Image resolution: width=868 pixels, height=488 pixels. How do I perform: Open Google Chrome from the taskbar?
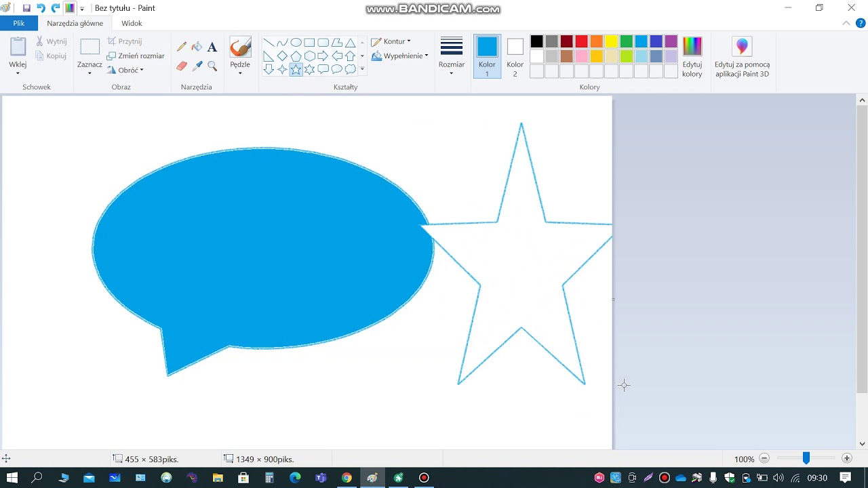347,478
